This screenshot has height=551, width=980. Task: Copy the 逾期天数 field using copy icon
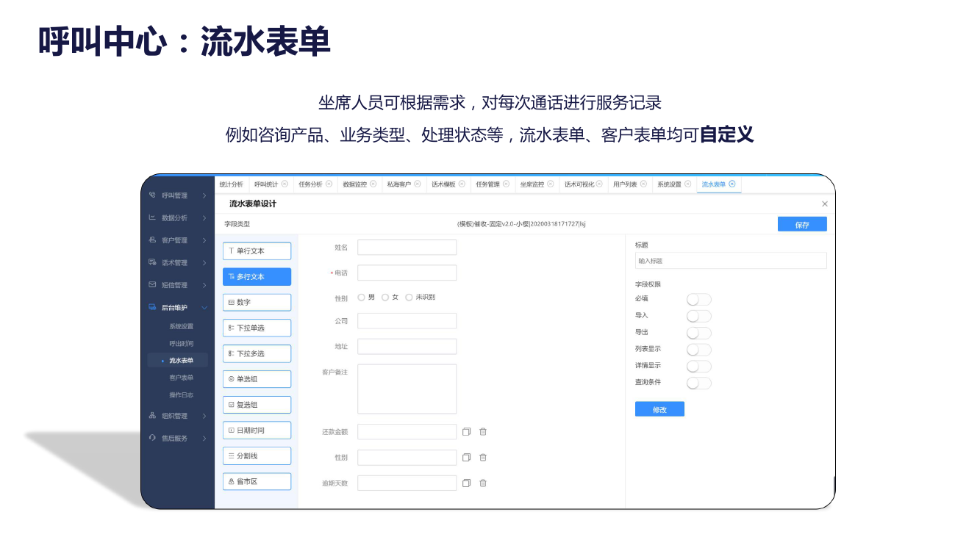466,483
